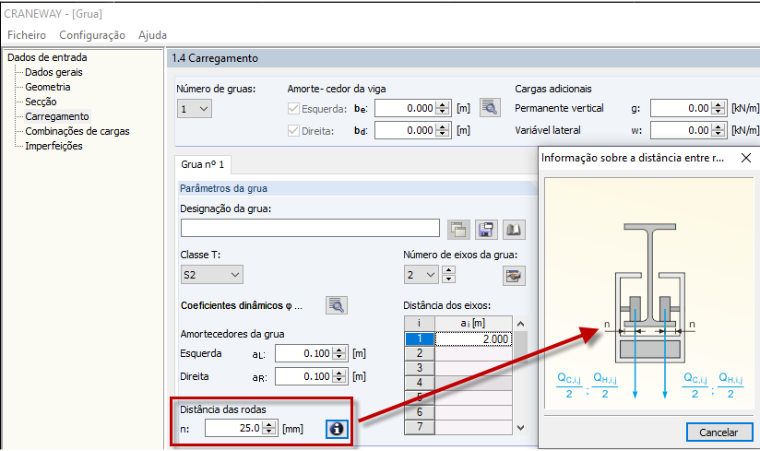760x451 pixels.
Task: Open the Ficheiro menu
Action: pyautogui.click(x=27, y=35)
